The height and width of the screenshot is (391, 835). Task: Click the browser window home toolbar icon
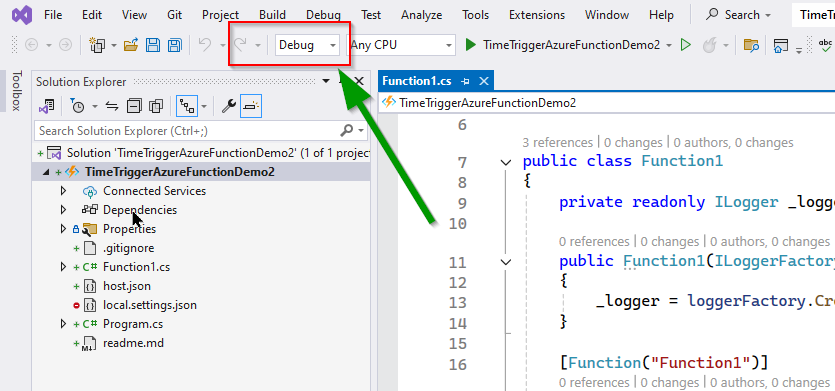781,45
